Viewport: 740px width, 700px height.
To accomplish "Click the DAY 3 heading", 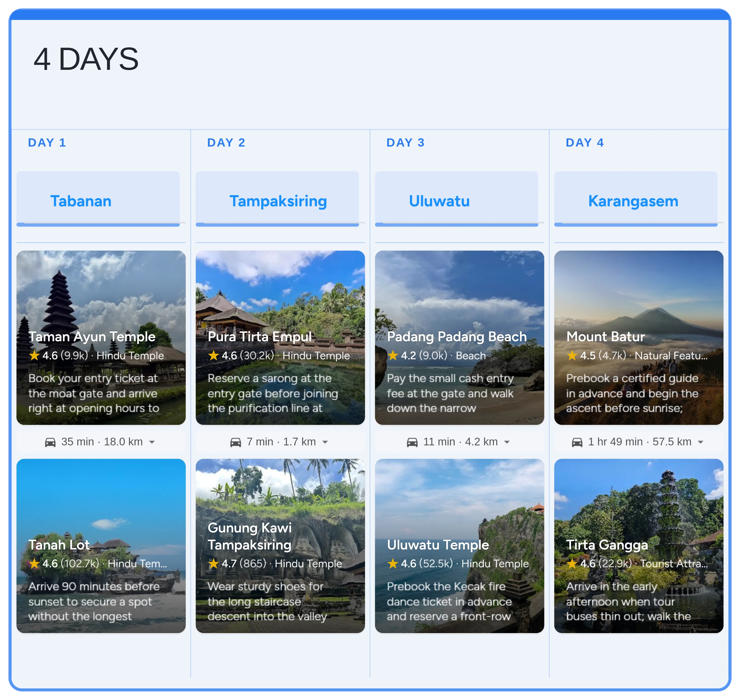I will click(406, 143).
